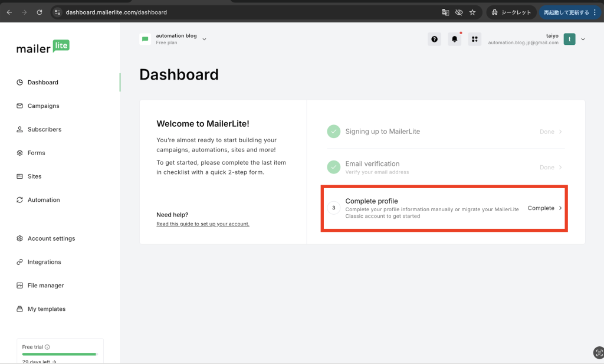Click the browser bookmark star icon

(472, 12)
